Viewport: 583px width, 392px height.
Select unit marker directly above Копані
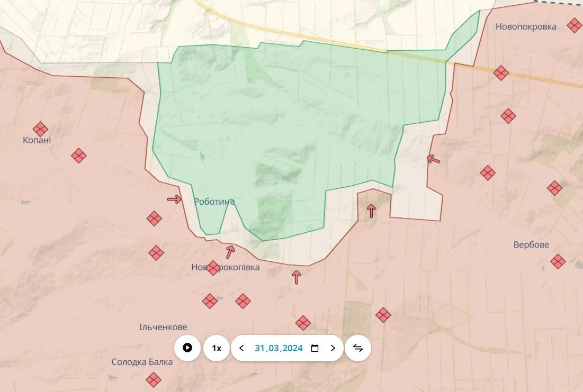[40, 129]
